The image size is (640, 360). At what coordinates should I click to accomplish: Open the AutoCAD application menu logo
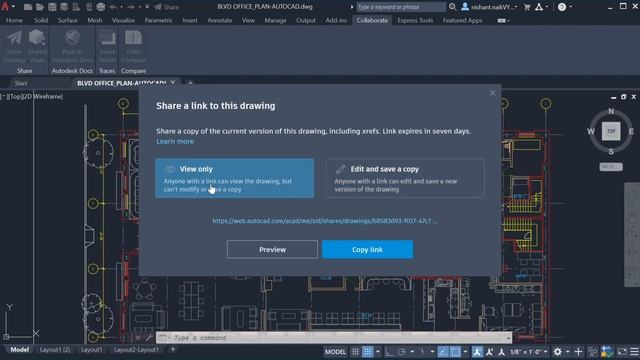(x=5, y=7)
